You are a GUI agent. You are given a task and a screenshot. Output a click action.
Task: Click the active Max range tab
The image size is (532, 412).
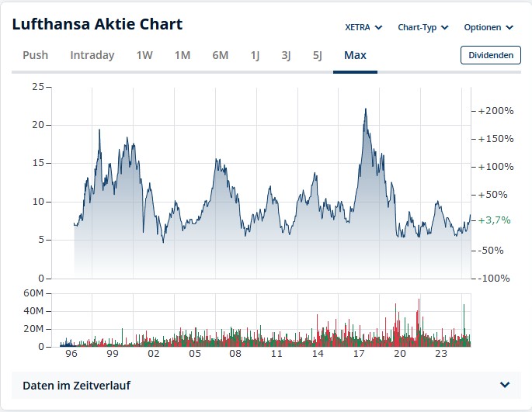pyautogui.click(x=355, y=55)
